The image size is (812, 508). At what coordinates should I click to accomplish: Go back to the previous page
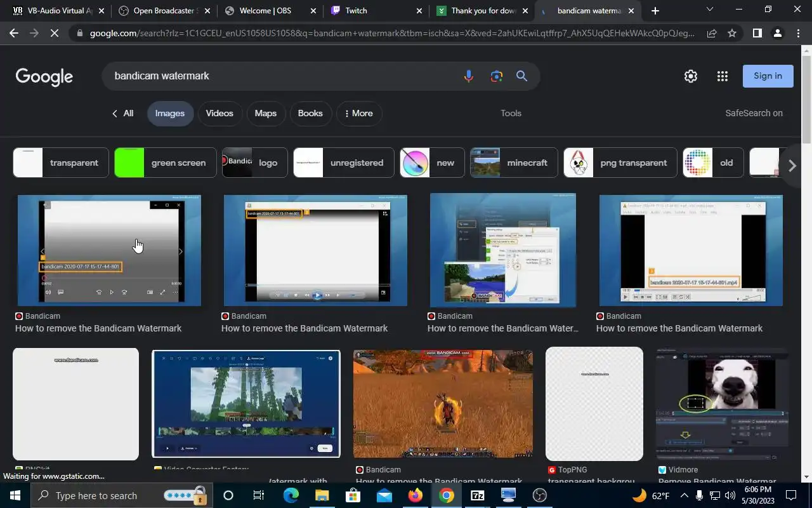[x=14, y=33]
